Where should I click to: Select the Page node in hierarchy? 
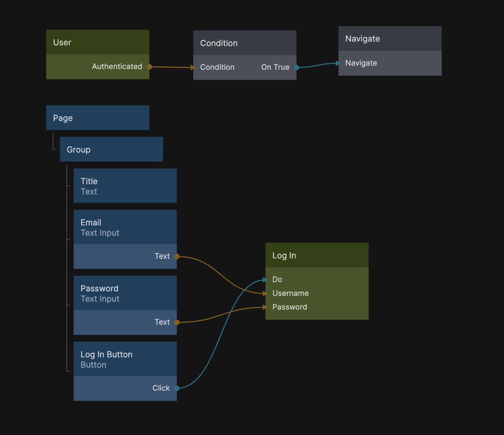[98, 118]
